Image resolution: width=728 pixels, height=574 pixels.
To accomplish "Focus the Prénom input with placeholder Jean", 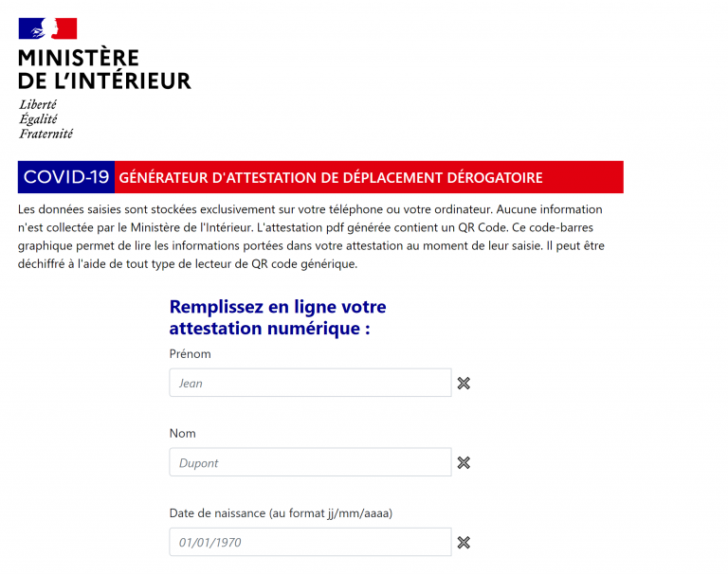I will (310, 383).
